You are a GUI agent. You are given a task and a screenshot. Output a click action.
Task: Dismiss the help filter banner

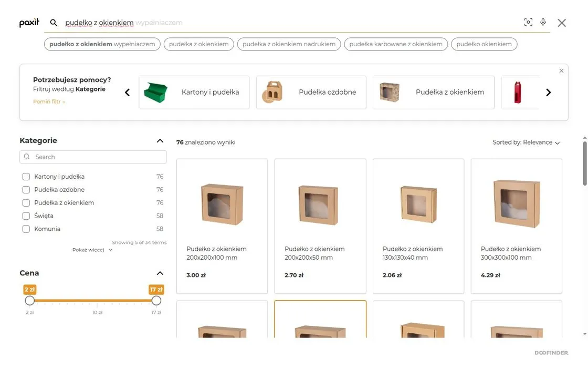[561, 70]
